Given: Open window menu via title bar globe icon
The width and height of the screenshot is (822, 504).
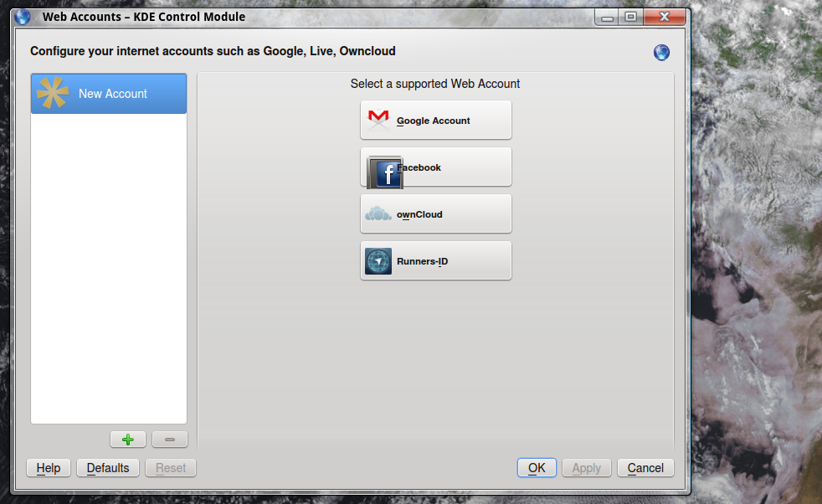Looking at the screenshot, I should pyautogui.click(x=23, y=17).
